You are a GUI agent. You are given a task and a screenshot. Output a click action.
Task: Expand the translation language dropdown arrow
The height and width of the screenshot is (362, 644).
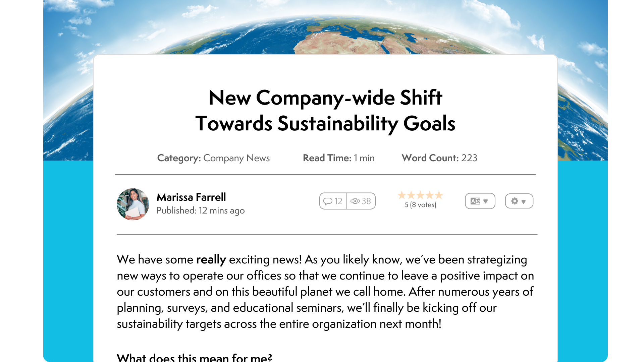486,201
